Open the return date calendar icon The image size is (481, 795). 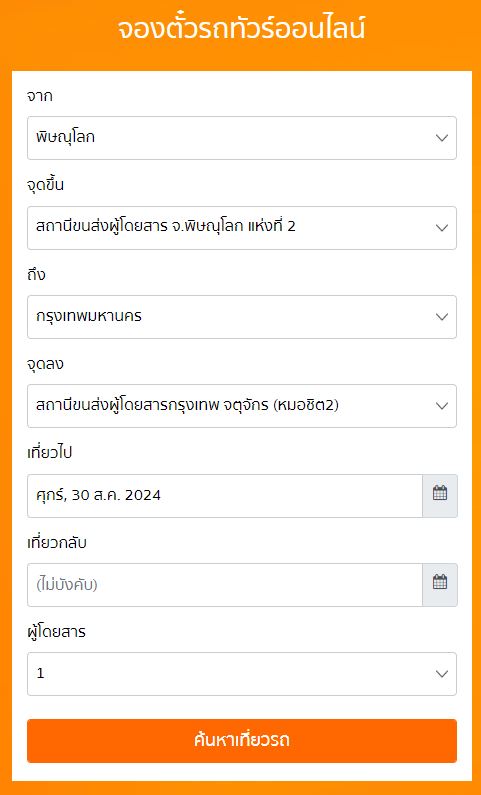pos(440,585)
